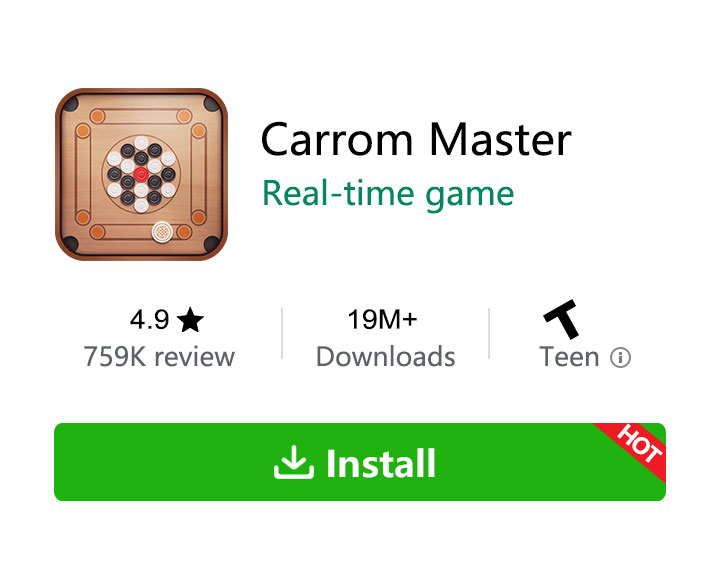This screenshot has height=572, width=720.
Task: Click the Teen rating label
Action: pos(569,357)
